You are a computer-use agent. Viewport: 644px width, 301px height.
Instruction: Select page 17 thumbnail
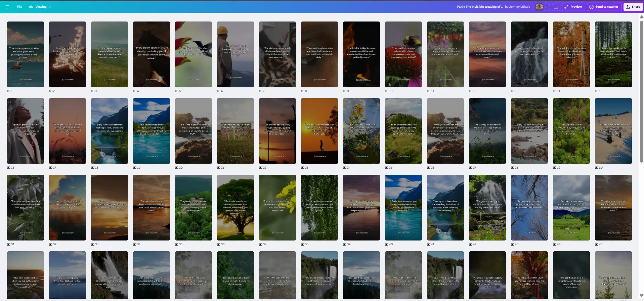pos(68,131)
